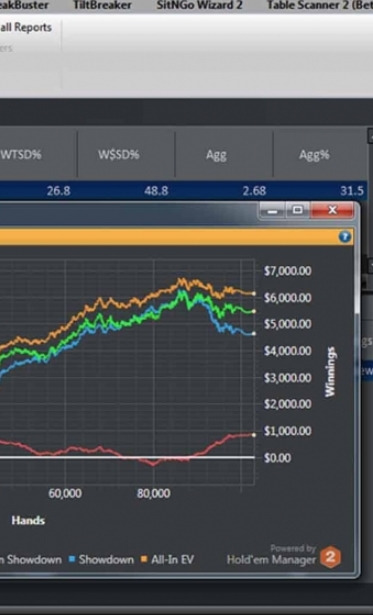Switch to SitNGo Wizard 2 tab
The height and width of the screenshot is (615, 373).
[200, 5]
